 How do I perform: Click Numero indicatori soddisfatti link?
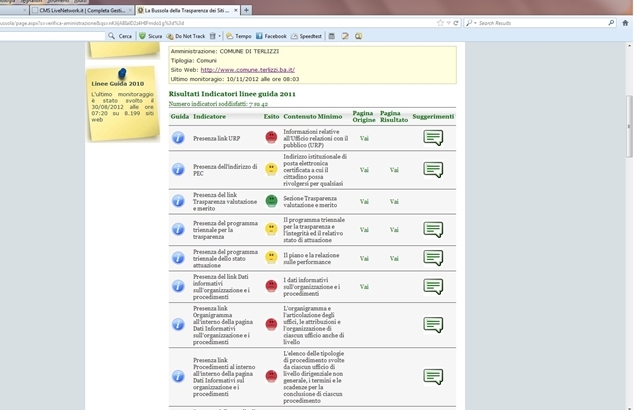(x=218, y=104)
